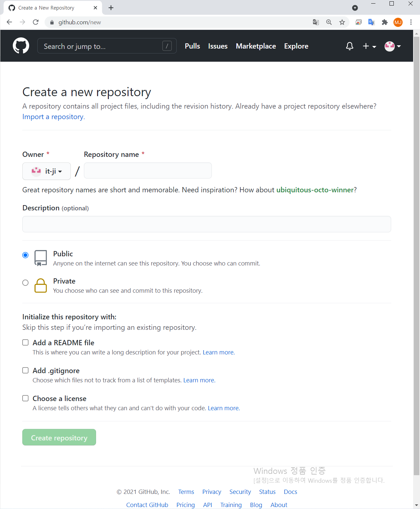The image size is (420, 509).
Task: Open Marketplace in the header
Action: pyautogui.click(x=256, y=46)
